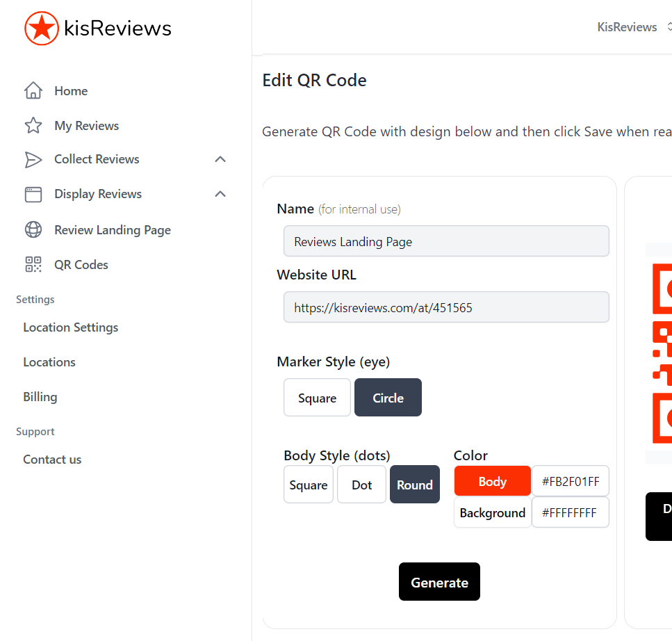The image size is (672, 641).
Task: Go to Locations page
Action: point(49,362)
